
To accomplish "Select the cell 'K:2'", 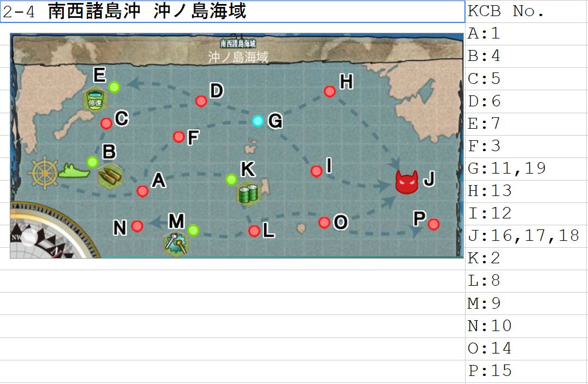I will (526, 259).
